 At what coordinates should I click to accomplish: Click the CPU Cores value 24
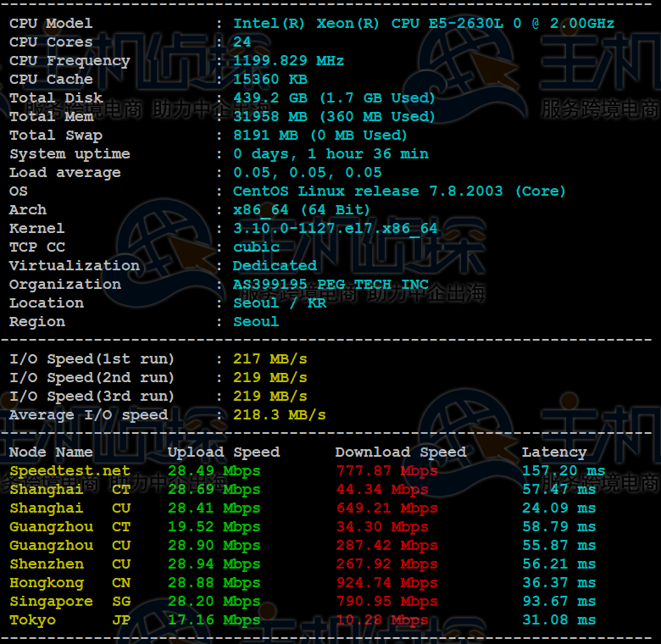coord(242,42)
